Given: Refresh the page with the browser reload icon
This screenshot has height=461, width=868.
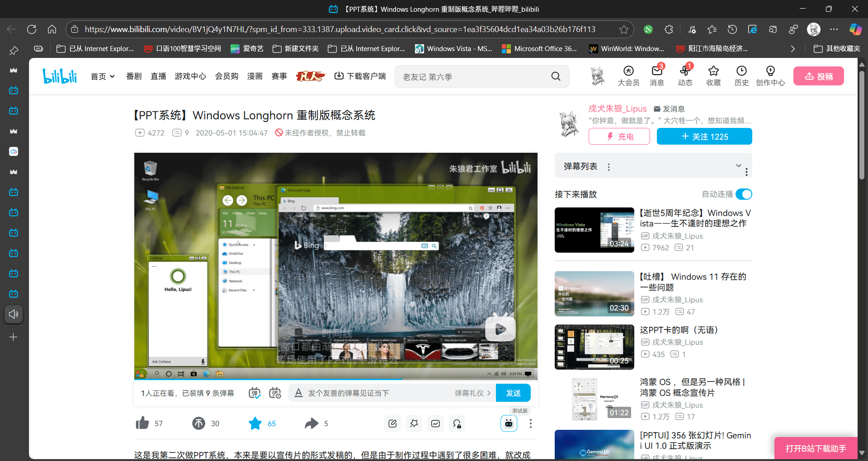Looking at the screenshot, I should 32,29.
